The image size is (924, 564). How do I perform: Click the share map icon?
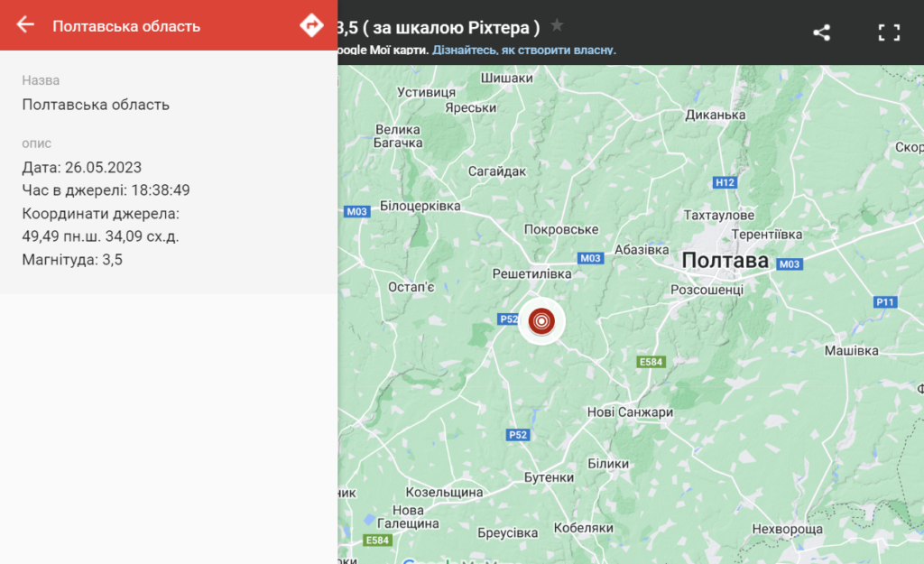pyautogui.click(x=821, y=32)
